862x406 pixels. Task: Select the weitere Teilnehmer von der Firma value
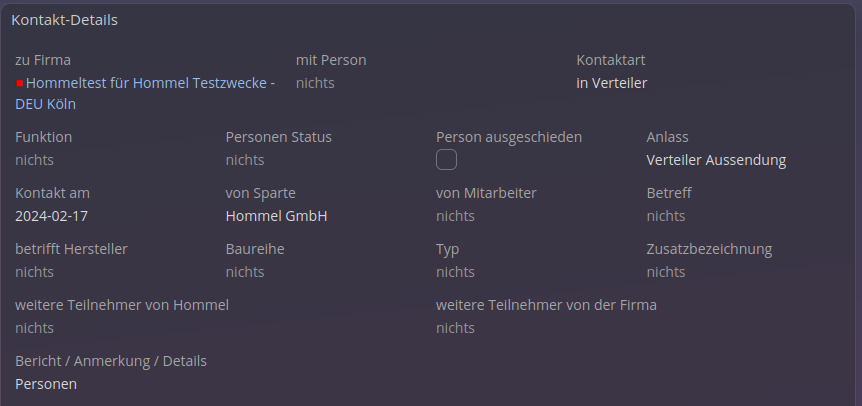tap(455, 328)
